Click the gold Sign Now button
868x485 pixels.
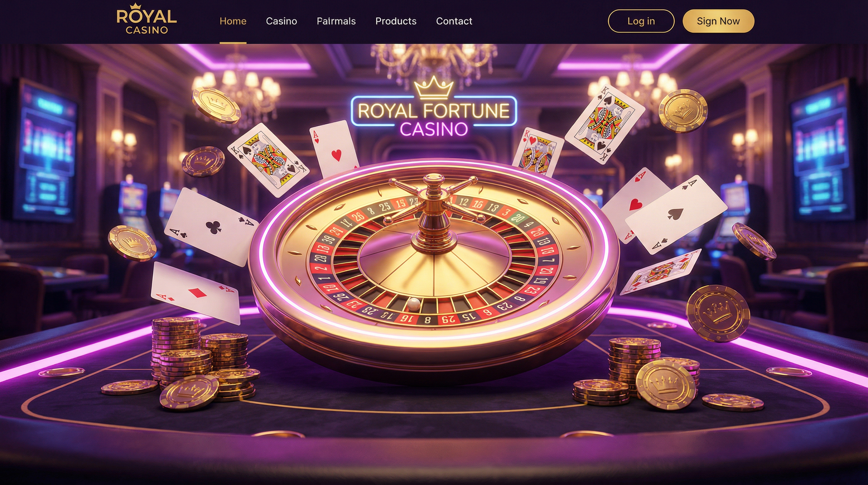[x=718, y=21]
